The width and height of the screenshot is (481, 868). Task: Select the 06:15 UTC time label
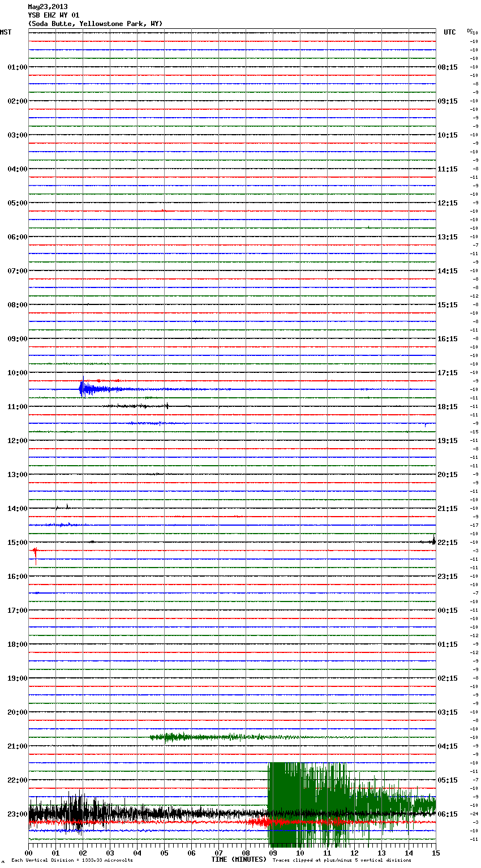click(448, 814)
